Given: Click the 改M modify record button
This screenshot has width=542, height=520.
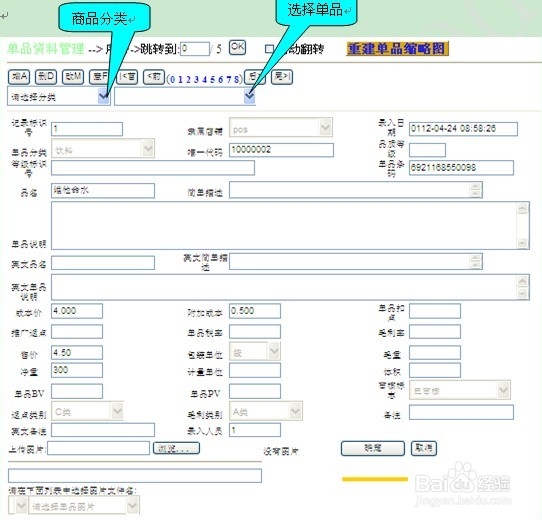Looking at the screenshot, I should pos(73,77).
